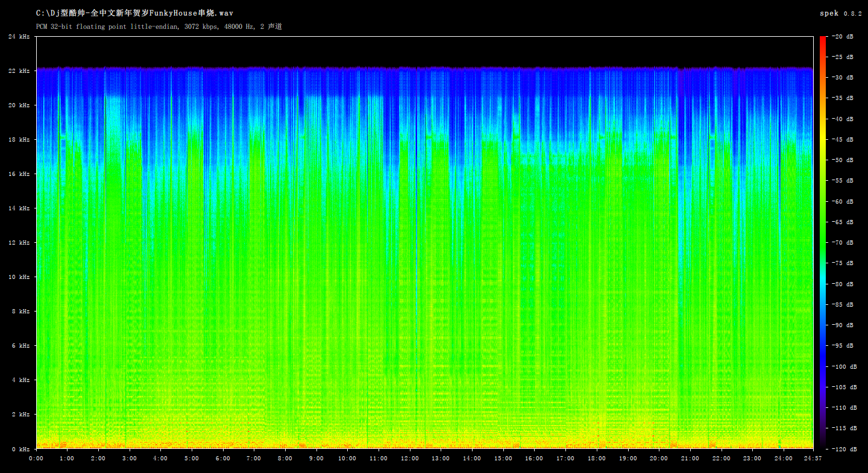Click the 9:00 time axis label
Screen dimensions: 868x473
click(316, 459)
